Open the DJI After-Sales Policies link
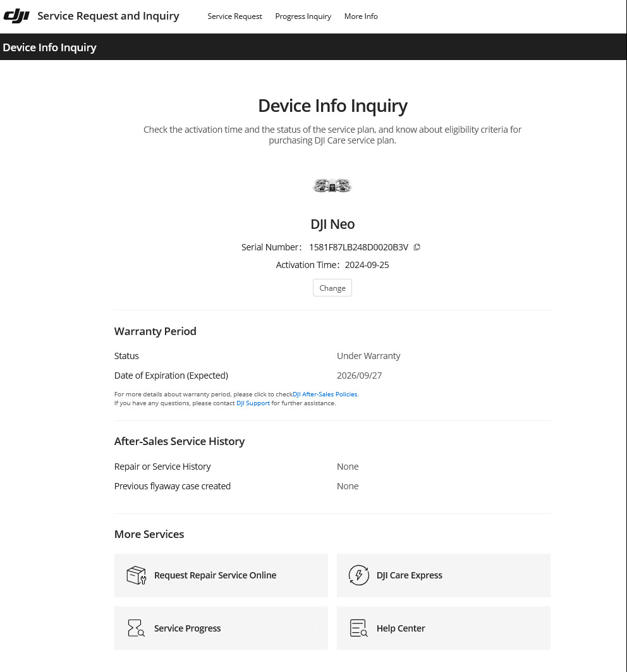Screen dimensions: 627x672 [325, 394]
